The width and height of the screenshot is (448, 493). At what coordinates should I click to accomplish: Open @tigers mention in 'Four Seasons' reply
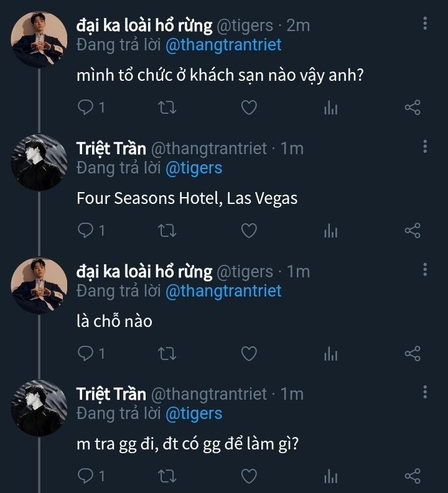(194, 168)
